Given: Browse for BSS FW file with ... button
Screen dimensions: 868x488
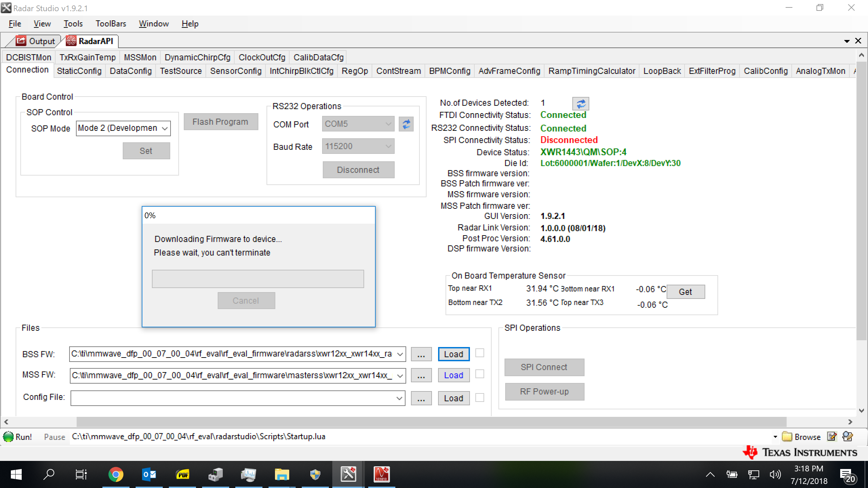Looking at the screenshot, I should 421,354.
